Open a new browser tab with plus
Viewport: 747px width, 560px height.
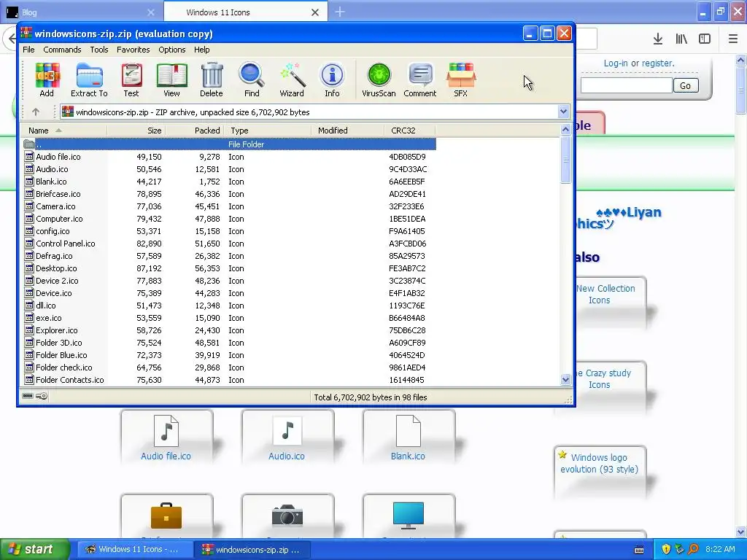(x=340, y=12)
